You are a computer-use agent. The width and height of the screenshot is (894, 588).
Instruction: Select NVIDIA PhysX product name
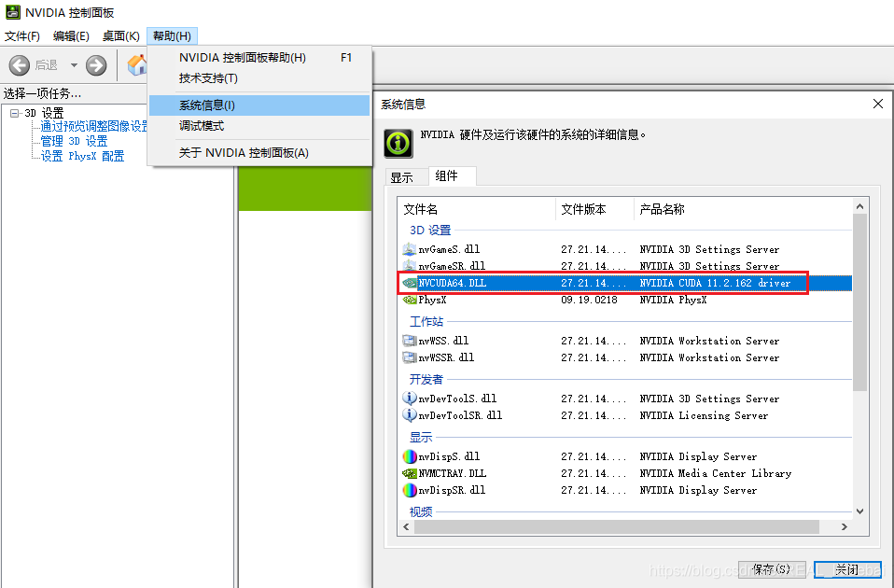[x=673, y=300]
